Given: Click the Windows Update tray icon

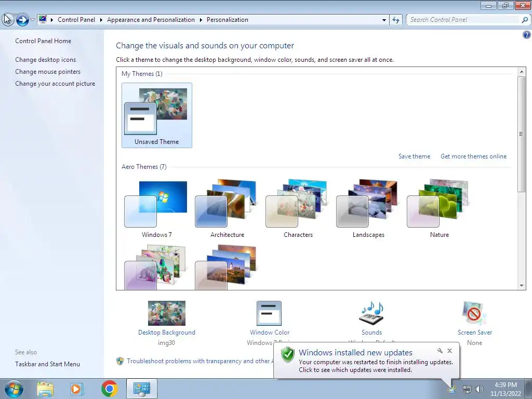Looking at the screenshot, I should (451, 390).
